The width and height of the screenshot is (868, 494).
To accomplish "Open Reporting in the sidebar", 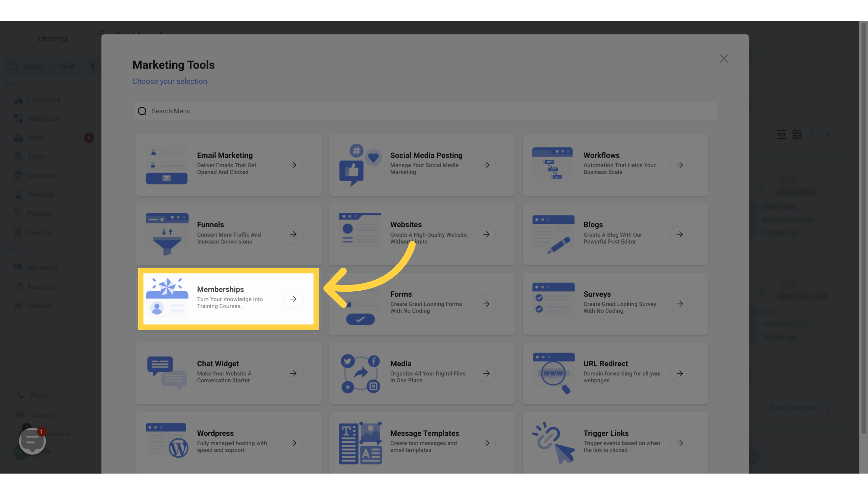I will point(36,287).
